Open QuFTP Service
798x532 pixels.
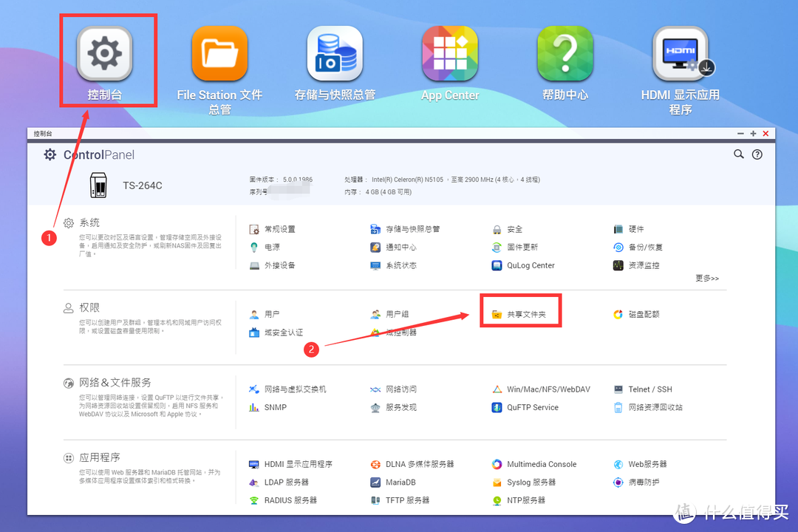coord(525,407)
